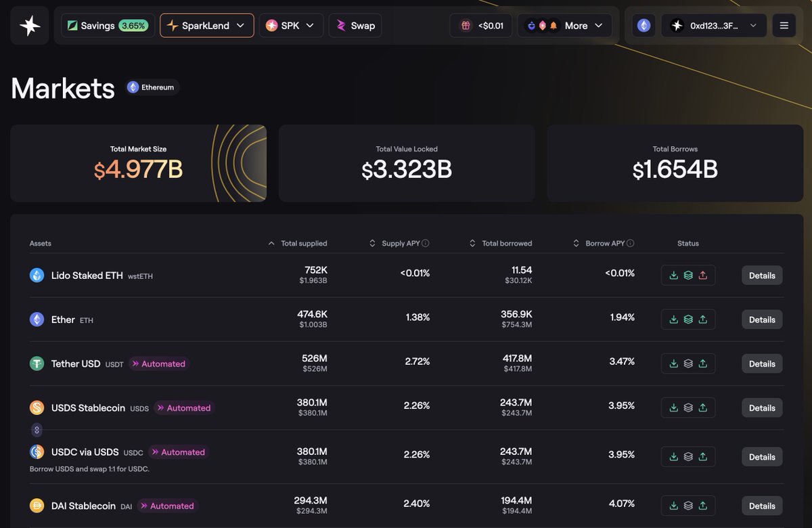Click the Ethereum badge beside Markets heading
Screen dimensions: 812x528
coord(152,87)
